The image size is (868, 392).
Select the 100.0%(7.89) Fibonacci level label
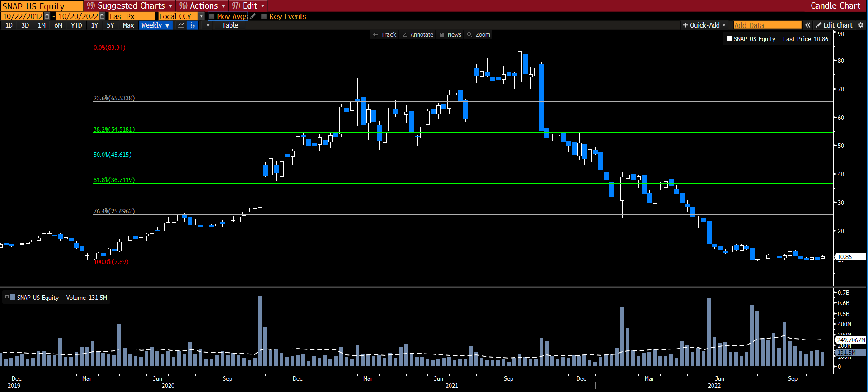click(111, 262)
